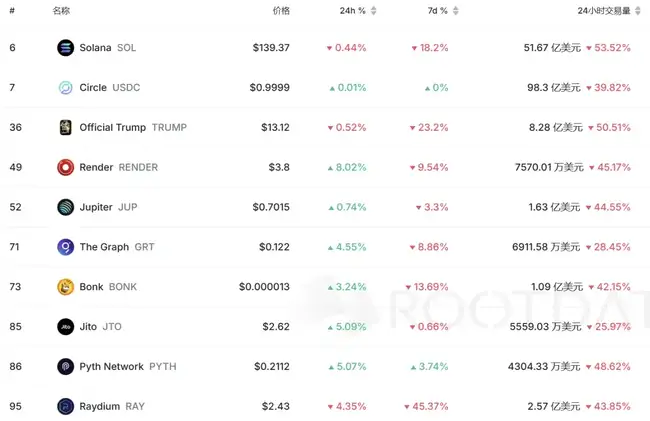This screenshot has height=421, width=650.
Task: Click the Pyth Network logo icon
Action: pyautogui.click(x=65, y=366)
